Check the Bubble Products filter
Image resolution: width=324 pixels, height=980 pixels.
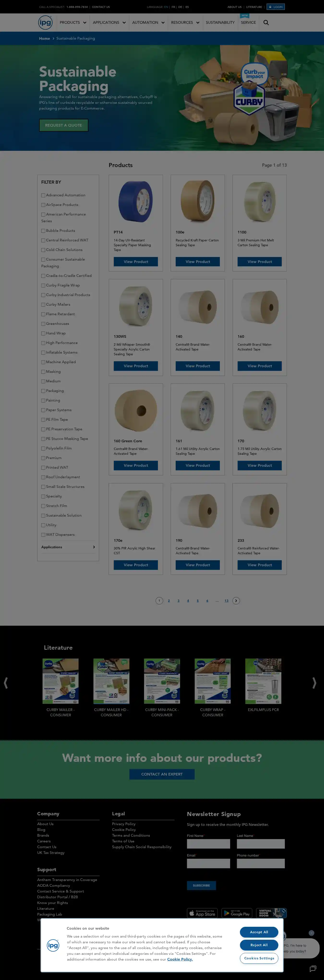point(43,231)
